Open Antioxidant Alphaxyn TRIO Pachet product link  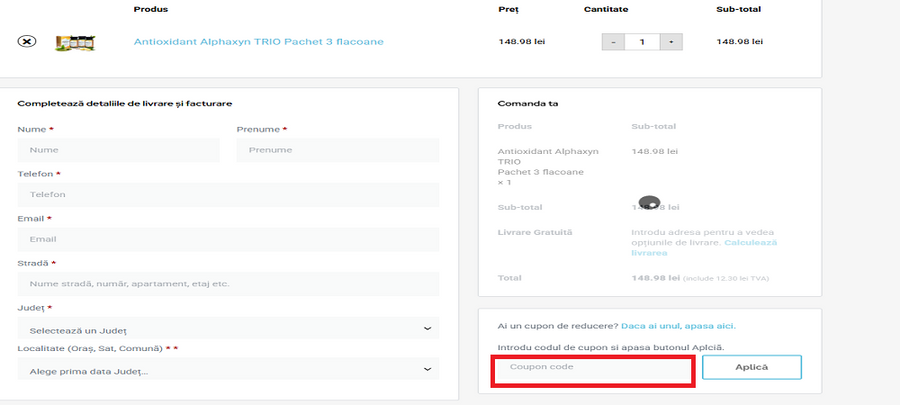pyautogui.click(x=258, y=42)
